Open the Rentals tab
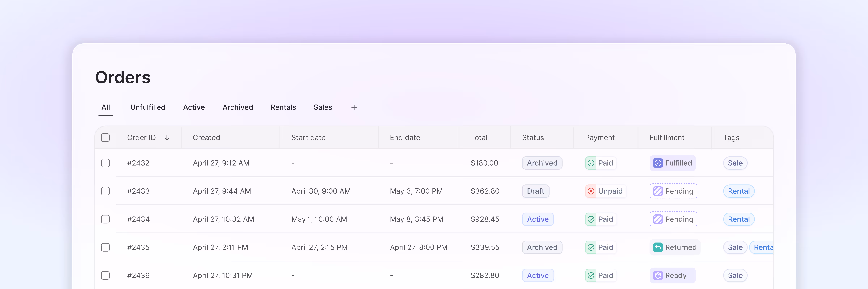The image size is (868, 289). (283, 107)
